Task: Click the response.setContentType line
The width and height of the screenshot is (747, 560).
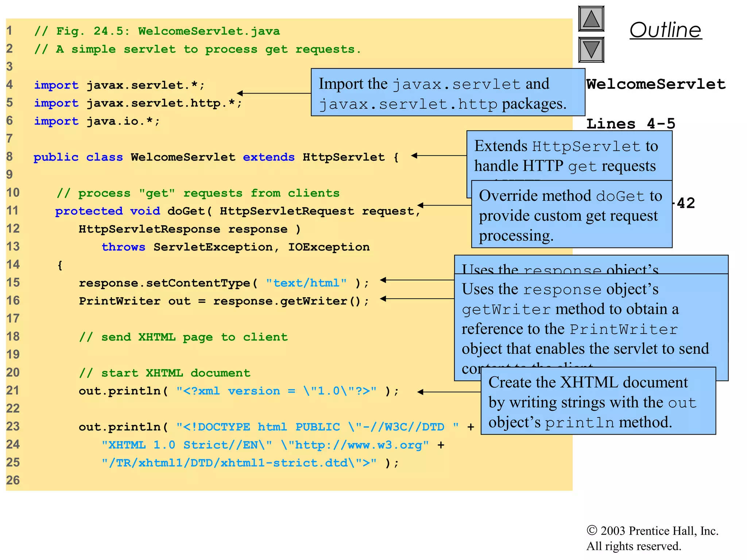Action: tap(224, 283)
